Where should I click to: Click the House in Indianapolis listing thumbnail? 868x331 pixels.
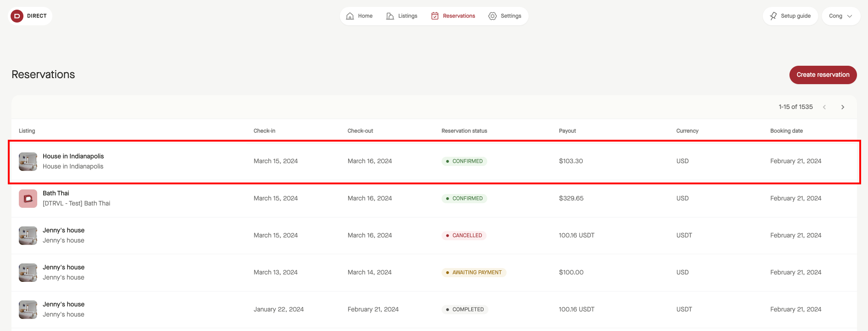(x=28, y=162)
